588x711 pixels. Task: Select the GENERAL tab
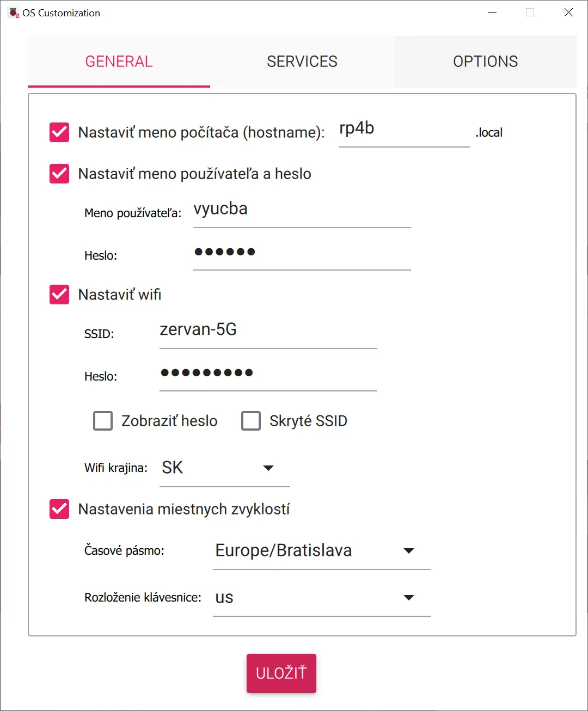(118, 62)
